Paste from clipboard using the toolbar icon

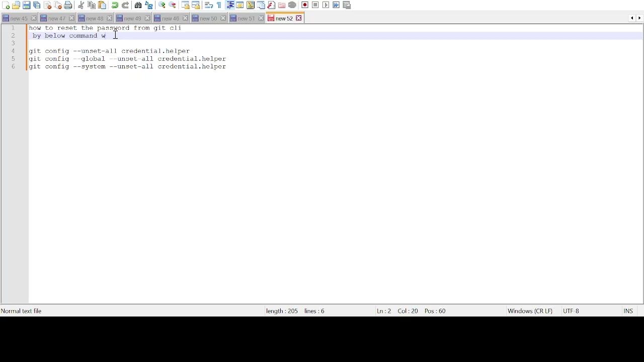[102, 5]
